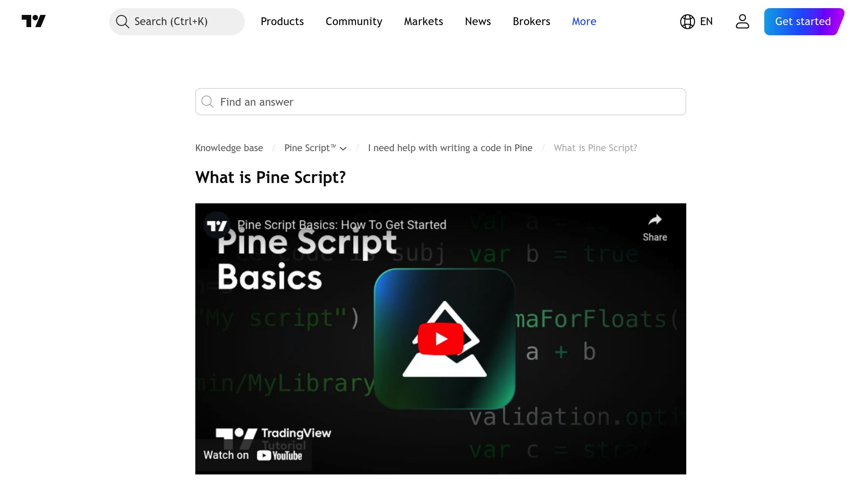Select the Community menu item
Image resolution: width=868 pixels, height=488 pixels.
(354, 21)
